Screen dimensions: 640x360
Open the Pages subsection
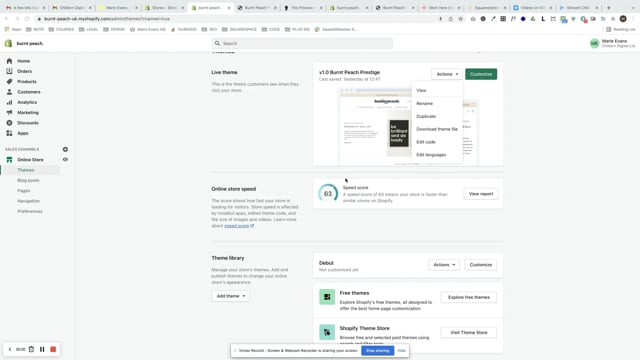24,191
